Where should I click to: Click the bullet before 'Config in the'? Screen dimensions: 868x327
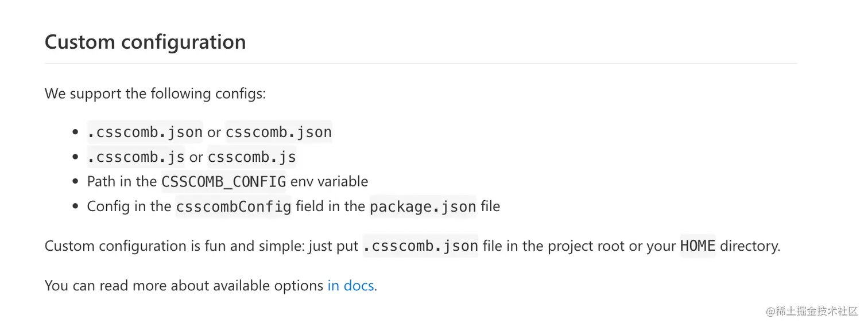click(76, 207)
